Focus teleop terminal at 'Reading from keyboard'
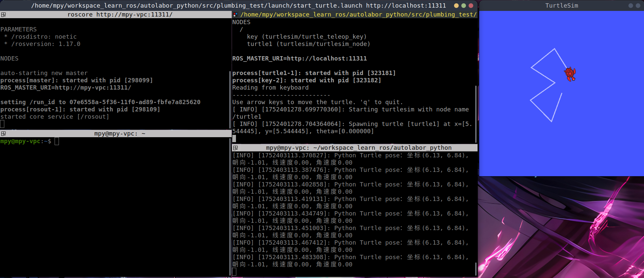Screen dimensions: 644x278 (270, 88)
